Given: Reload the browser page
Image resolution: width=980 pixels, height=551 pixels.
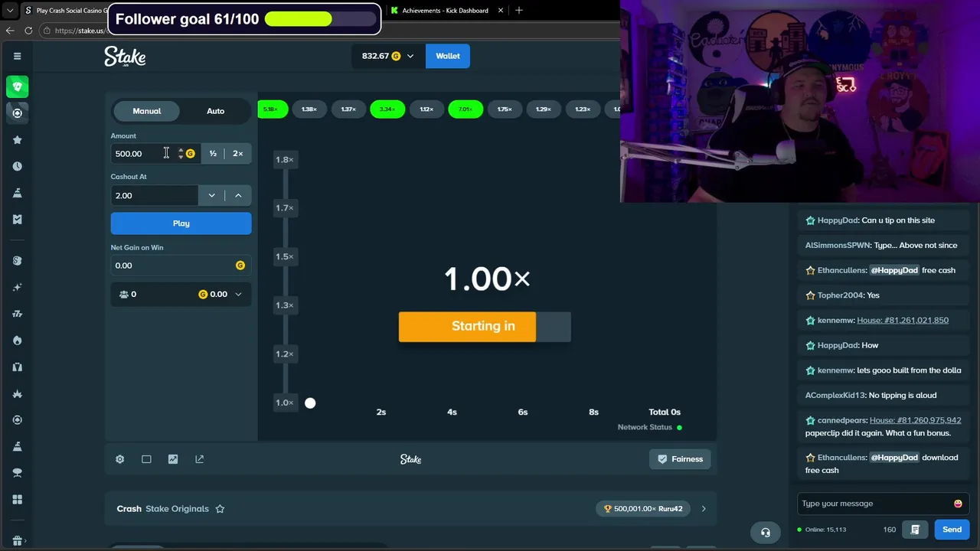Looking at the screenshot, I should pos(28,31).
